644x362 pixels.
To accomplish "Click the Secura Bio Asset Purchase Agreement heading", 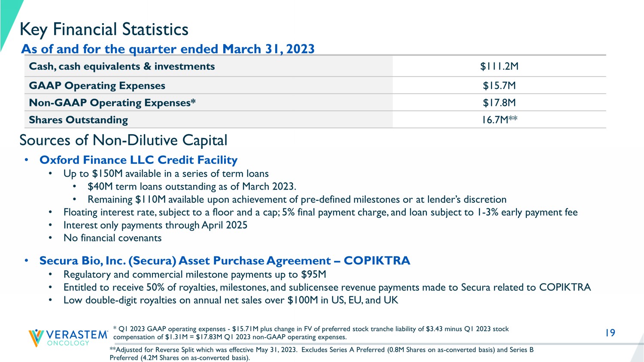I will tap(225, 261).
